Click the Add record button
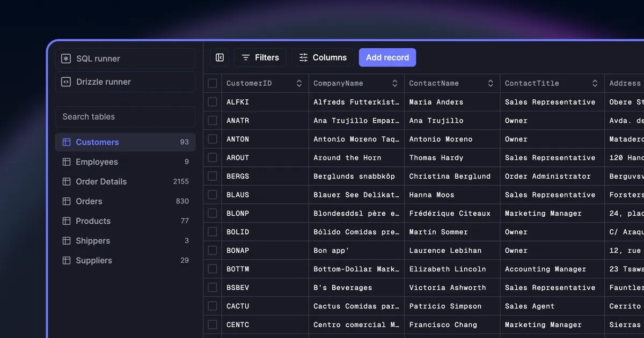The image size is (644, 338). coord(387,57)
